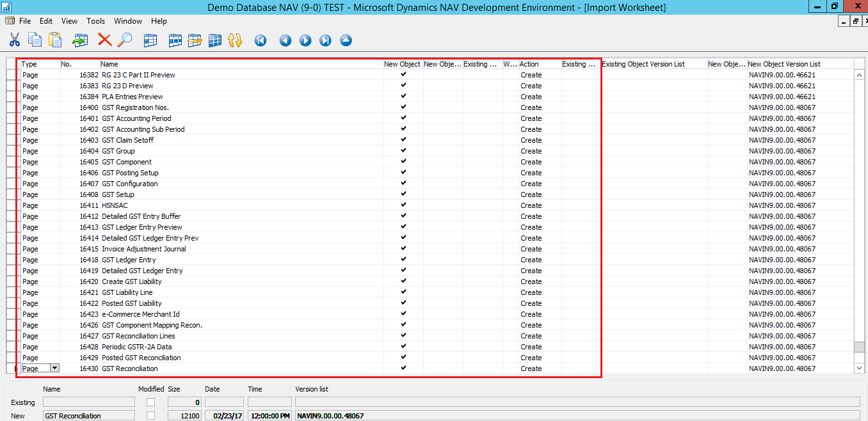Toggle the New row Modified checkbox
Viewport: 868px width, 421px height.
click(150, 416)
